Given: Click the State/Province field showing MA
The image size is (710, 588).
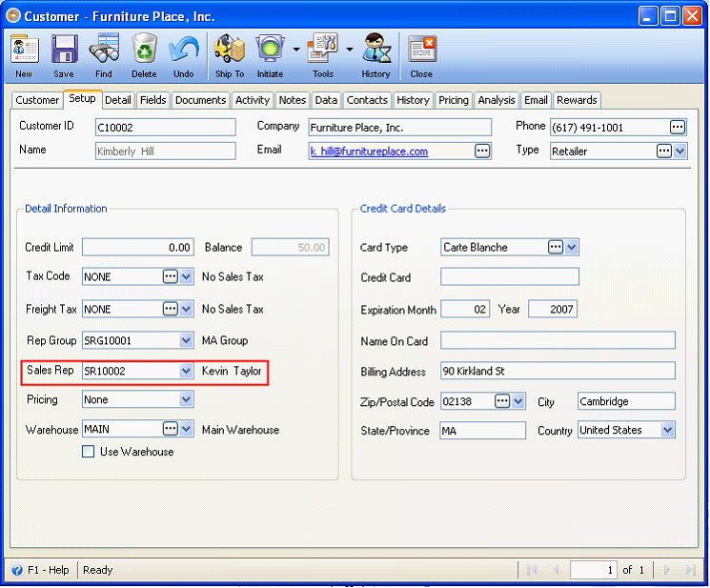Looking at the screenshot, I should coord(482,430).
